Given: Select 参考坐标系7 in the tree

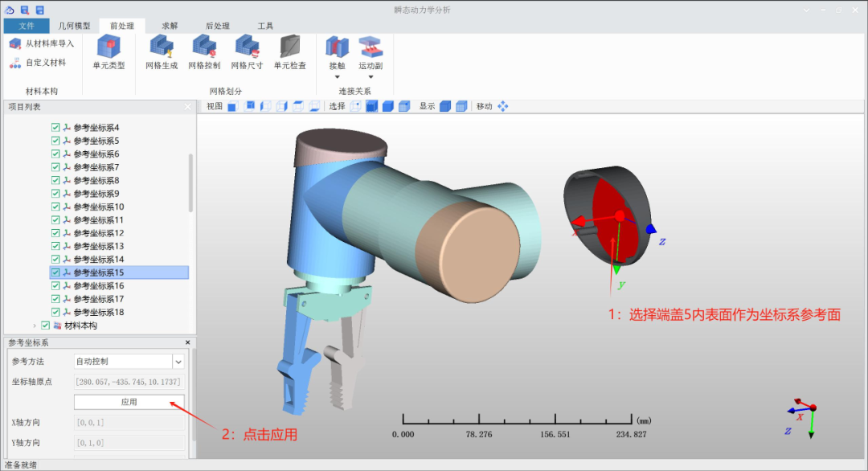Looking at the screenshot, I should (96, 167).
